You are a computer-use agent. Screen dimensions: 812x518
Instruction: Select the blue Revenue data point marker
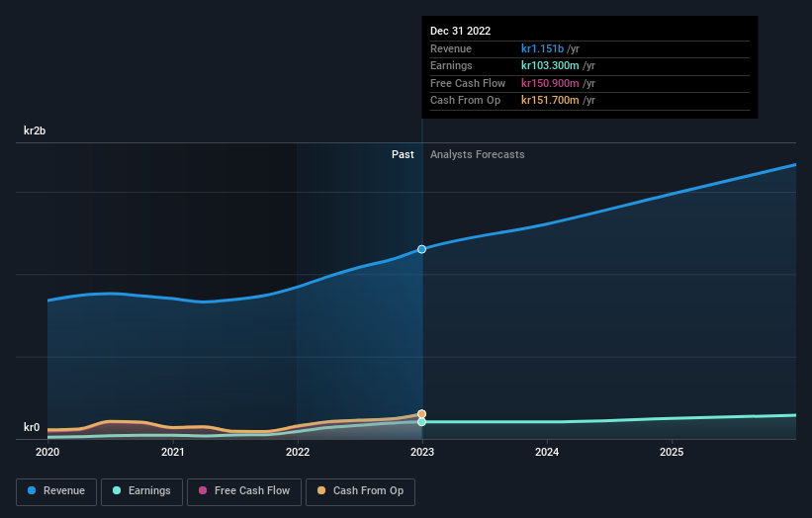pyautogui.click(x=422, y=249)
